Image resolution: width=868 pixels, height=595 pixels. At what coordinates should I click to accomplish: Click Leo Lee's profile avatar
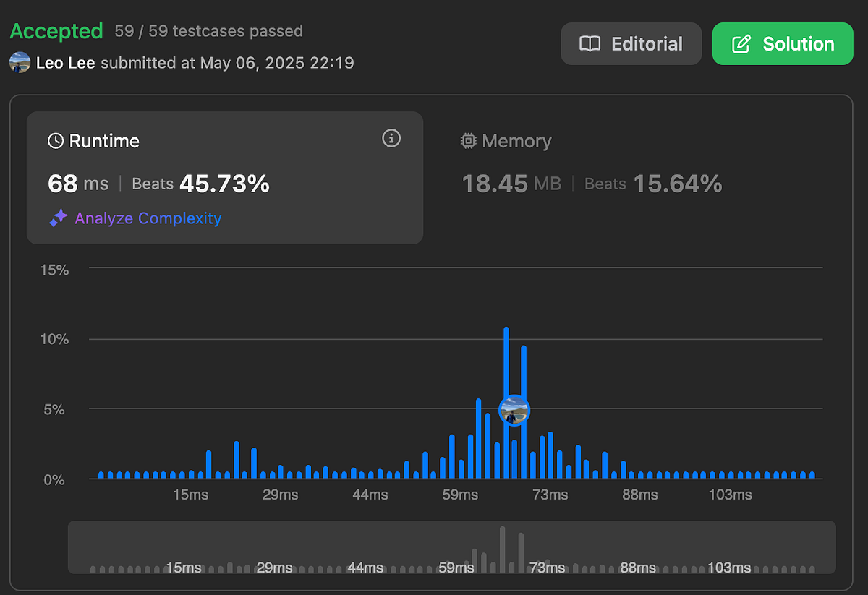tap(19, 62)
